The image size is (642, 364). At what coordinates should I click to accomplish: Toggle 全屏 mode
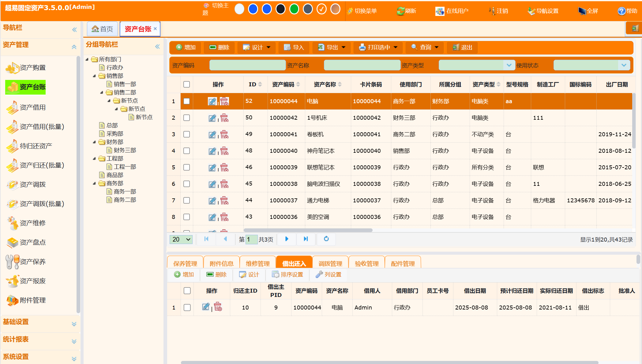(x=588, y=11)
